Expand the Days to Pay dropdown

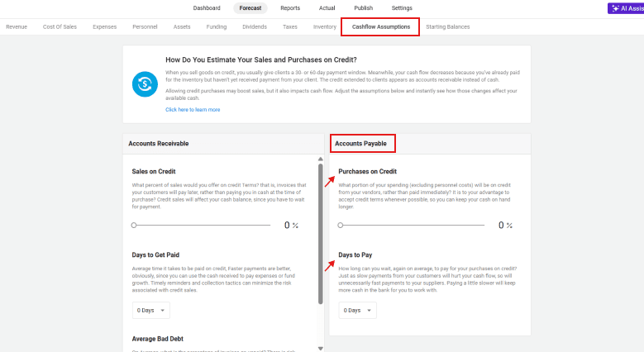(357, 310)
